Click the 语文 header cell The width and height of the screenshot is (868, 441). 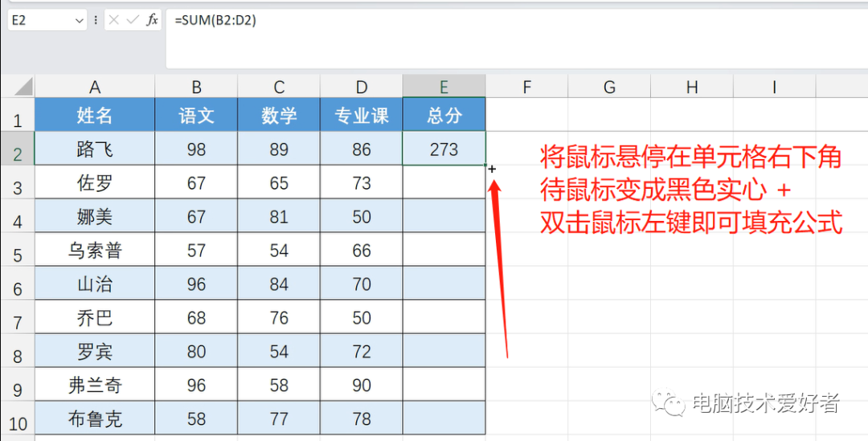[x=197, y=115]
